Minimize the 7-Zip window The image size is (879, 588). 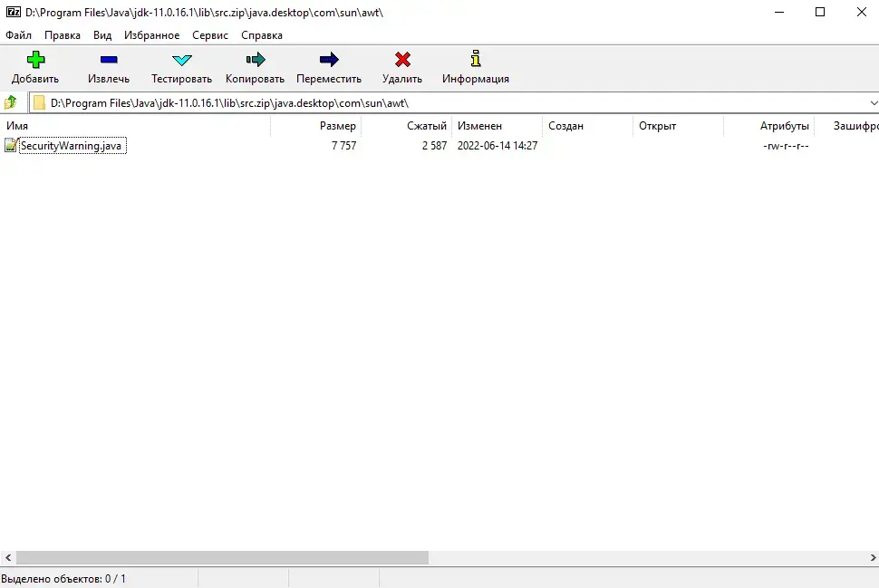tap(779, 12)
